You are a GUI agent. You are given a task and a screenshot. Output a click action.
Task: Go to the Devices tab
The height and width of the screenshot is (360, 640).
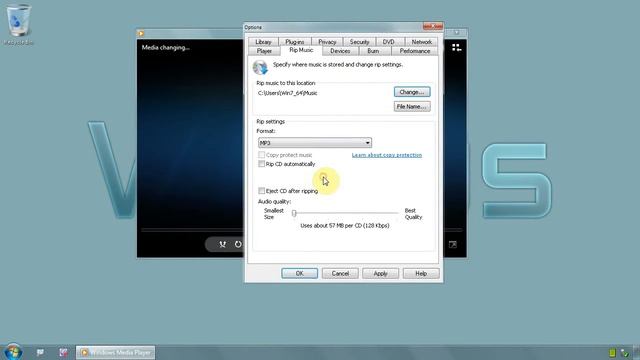[340, 51]
